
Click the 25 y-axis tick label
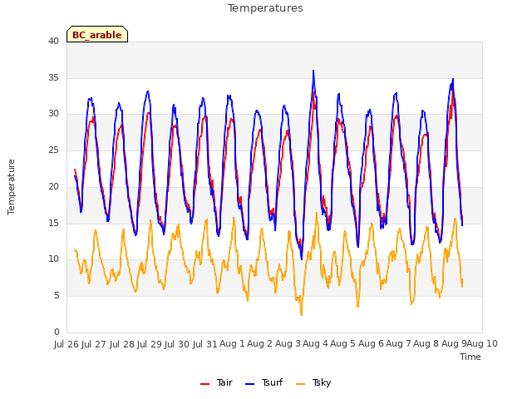coord(53,150)
